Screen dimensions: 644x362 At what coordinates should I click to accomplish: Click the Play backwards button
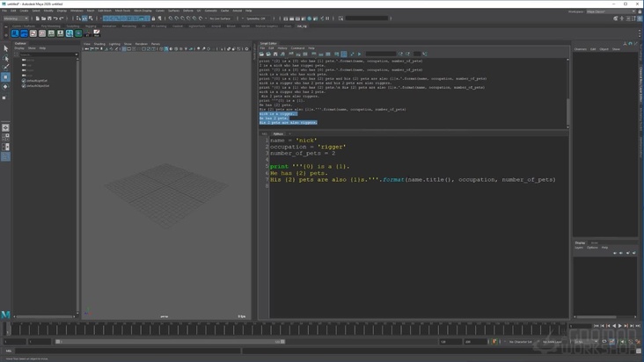(614, 325)
